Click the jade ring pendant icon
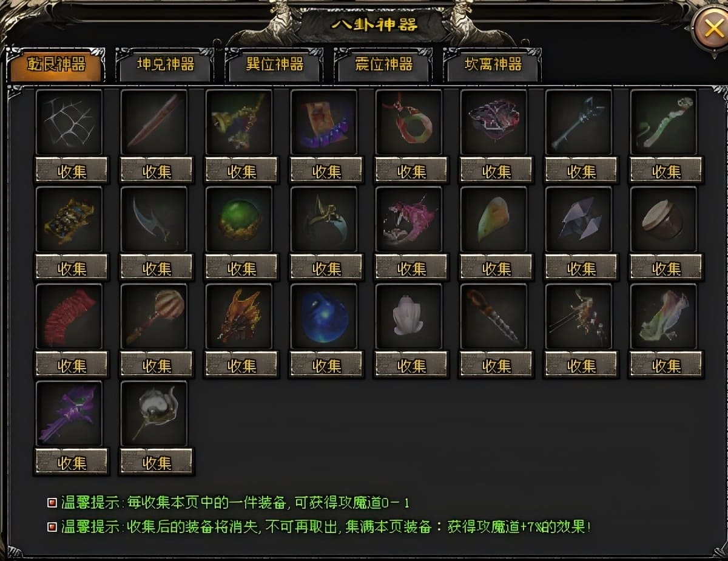The height and width of the screenshot is (561, 728). click(x=409, y=122)
